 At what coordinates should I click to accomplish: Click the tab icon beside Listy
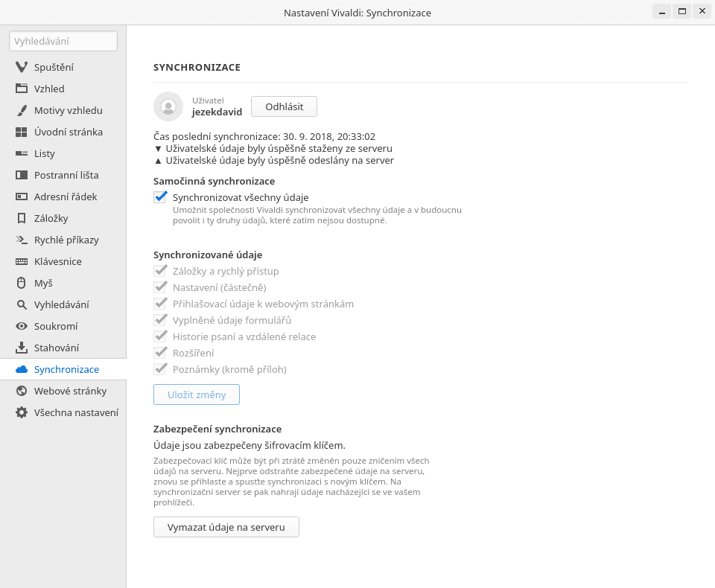tap(22, 153)
